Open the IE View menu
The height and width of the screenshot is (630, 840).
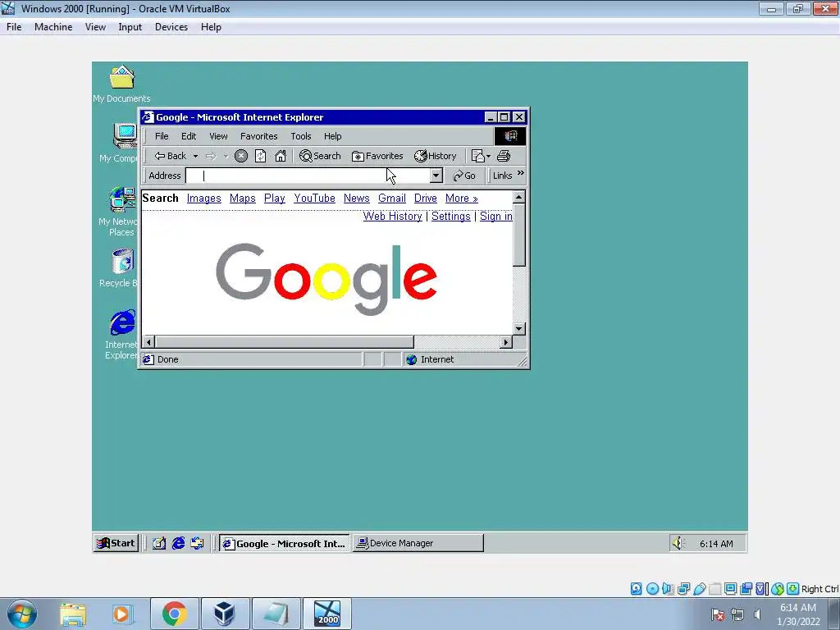pyautogui.click(x=218, y=136)
